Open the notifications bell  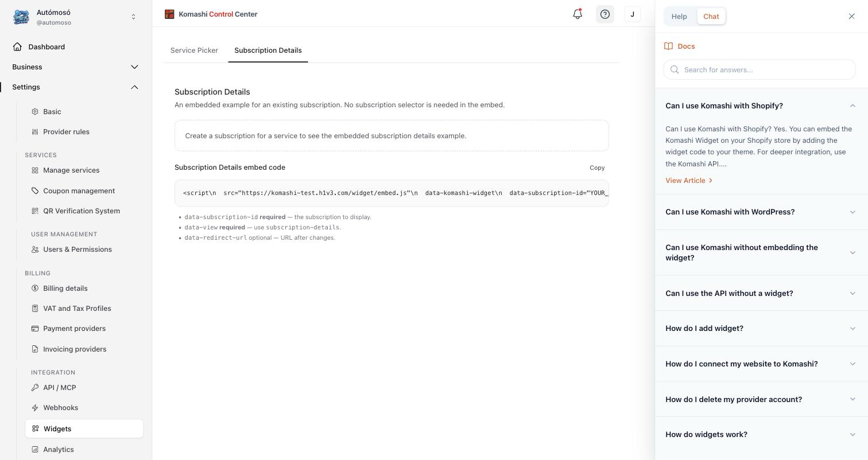tap(578, 14)
